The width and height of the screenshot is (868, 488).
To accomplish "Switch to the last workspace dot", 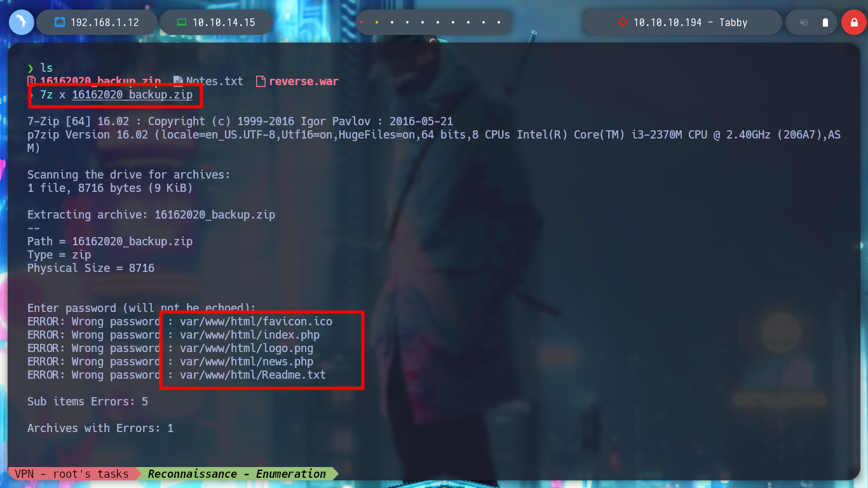I will [499, 22].
